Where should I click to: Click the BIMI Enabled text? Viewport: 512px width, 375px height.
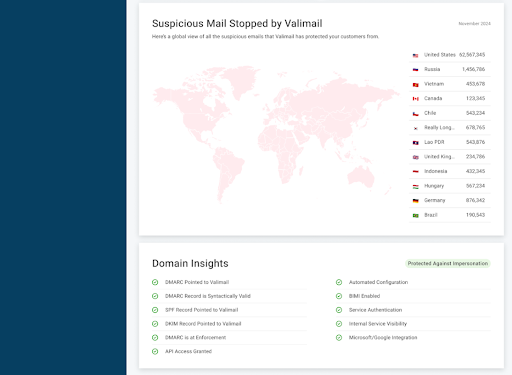point(364,296)
